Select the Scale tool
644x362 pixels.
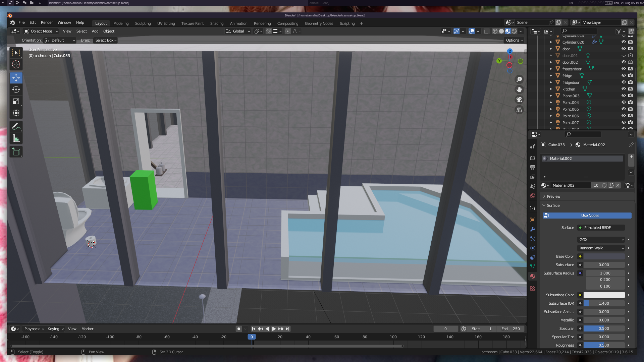pyautogui.click(x=16, y=101)
